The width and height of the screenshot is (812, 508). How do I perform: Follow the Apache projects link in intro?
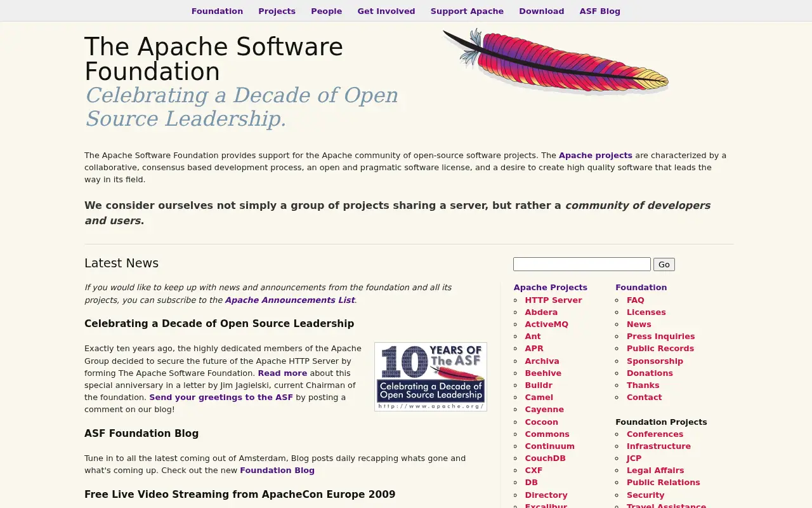595,155
